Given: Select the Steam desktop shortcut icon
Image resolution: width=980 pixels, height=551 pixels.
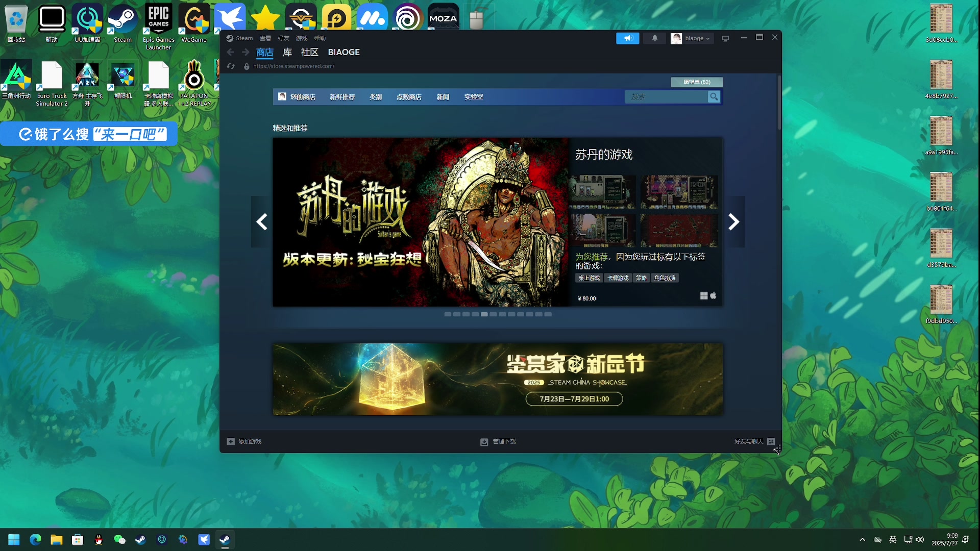Looking at the screenshot, I should (x=122, y=23).
